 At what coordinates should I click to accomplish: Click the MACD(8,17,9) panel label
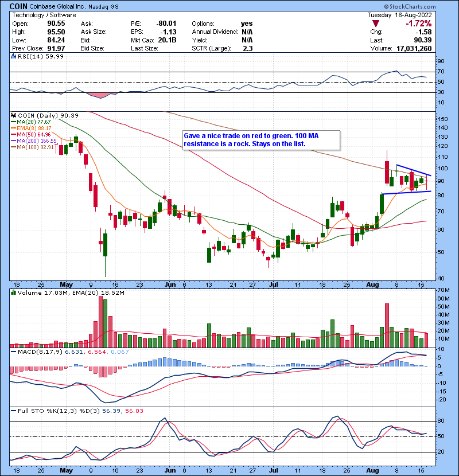40,352
